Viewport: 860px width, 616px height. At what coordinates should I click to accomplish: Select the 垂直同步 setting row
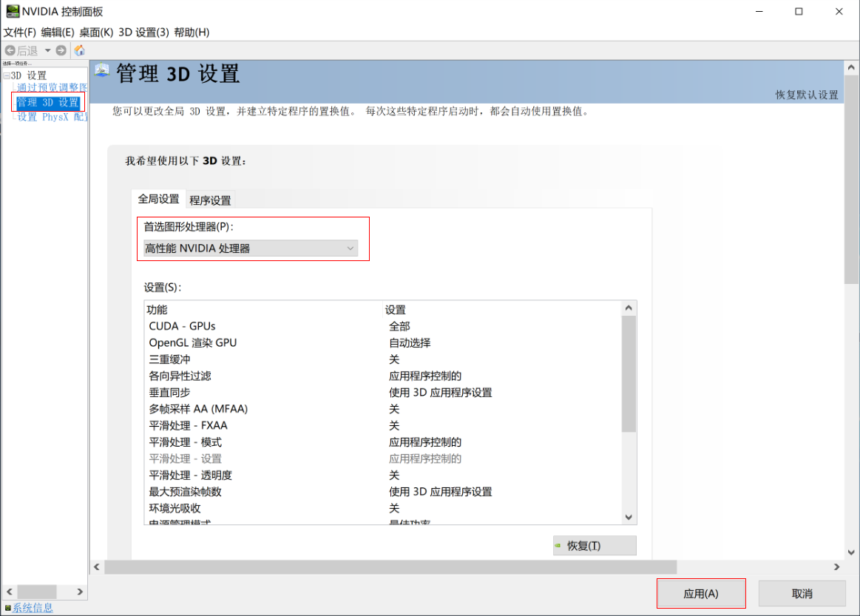(383, 393)
